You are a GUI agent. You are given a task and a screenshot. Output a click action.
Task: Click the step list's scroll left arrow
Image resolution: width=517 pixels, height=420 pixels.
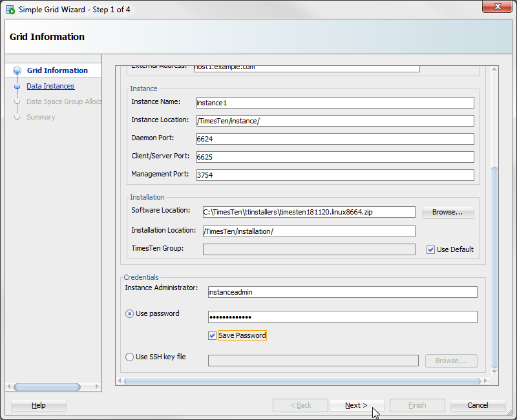point(9,386)
